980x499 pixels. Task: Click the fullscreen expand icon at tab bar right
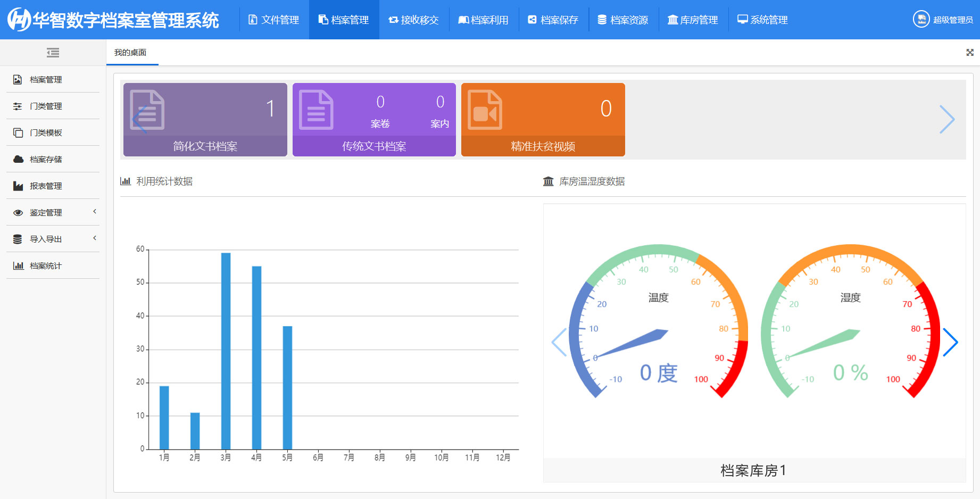(970, 52)
